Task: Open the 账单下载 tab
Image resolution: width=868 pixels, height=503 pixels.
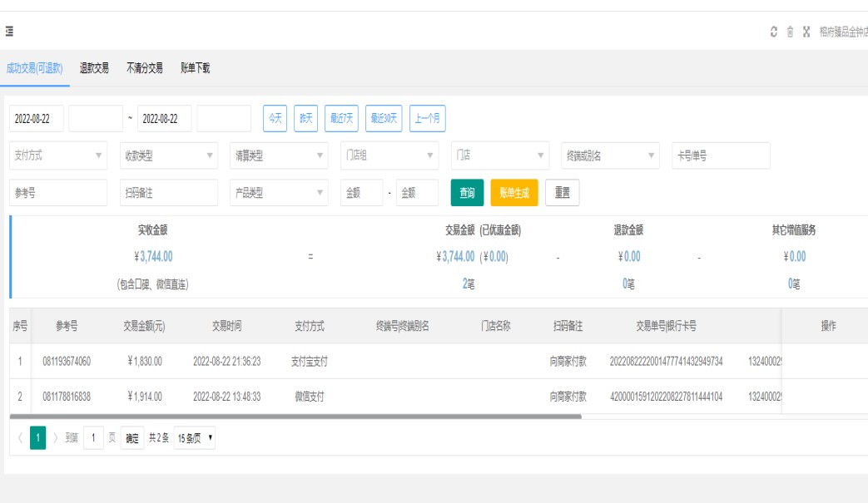Action: coord(195,68)
